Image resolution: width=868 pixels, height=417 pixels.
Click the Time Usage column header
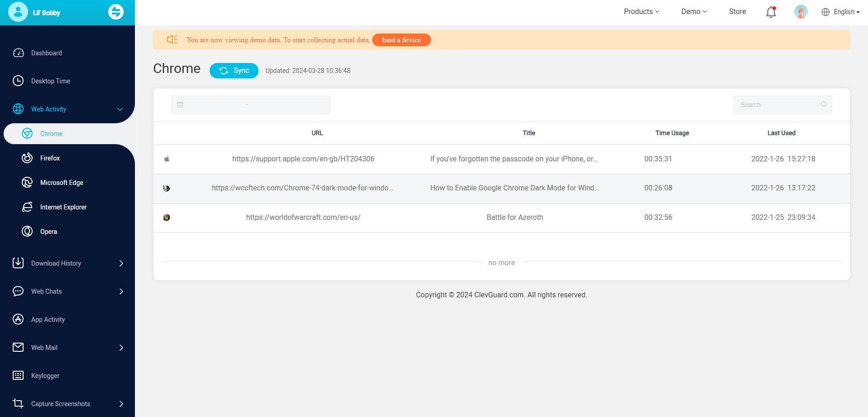coord(672,133)
